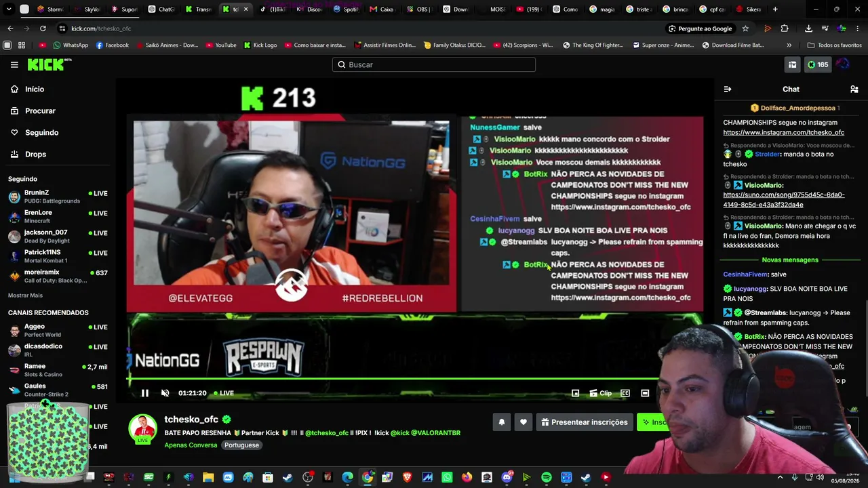Open Todos os favoritos folder
The width and height of the screenshot is (868, 488).
(x=834, y=45)
